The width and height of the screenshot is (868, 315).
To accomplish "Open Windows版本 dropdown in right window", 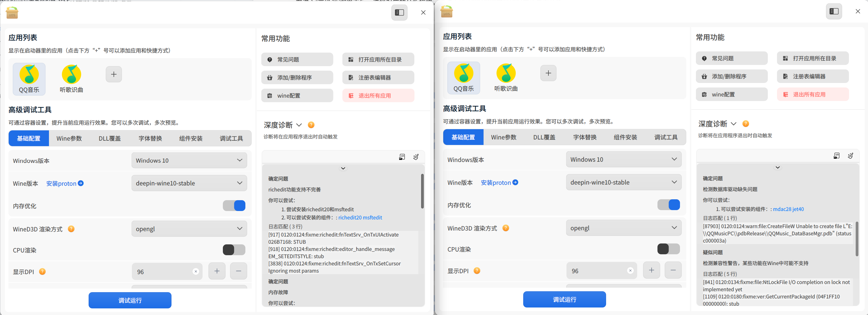I will click(x=624, y=159).
